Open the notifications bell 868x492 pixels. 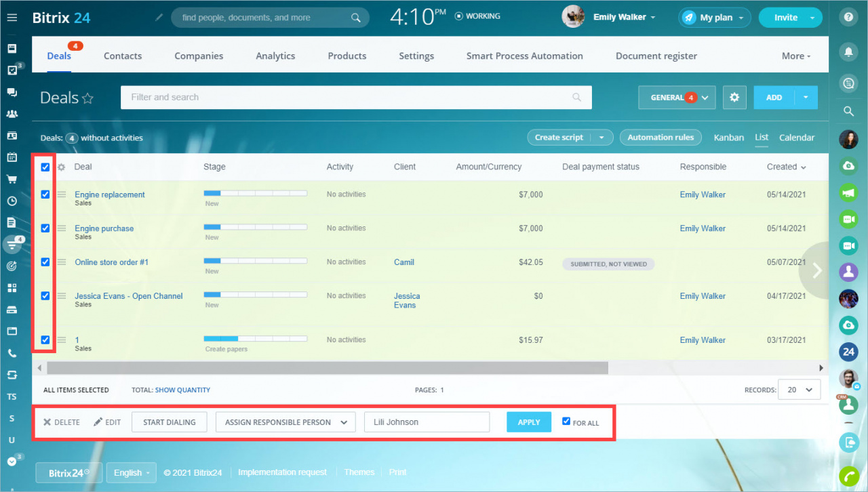point(848,52)
